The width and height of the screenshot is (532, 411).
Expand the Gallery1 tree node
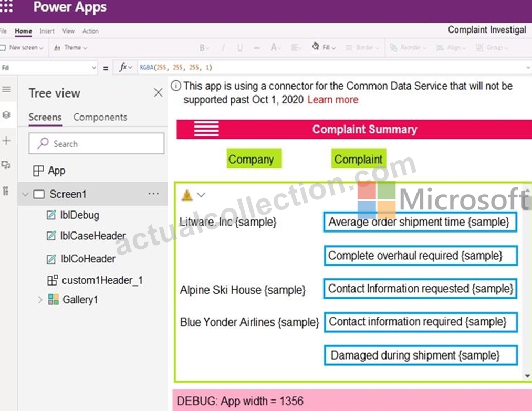(40, 300)
